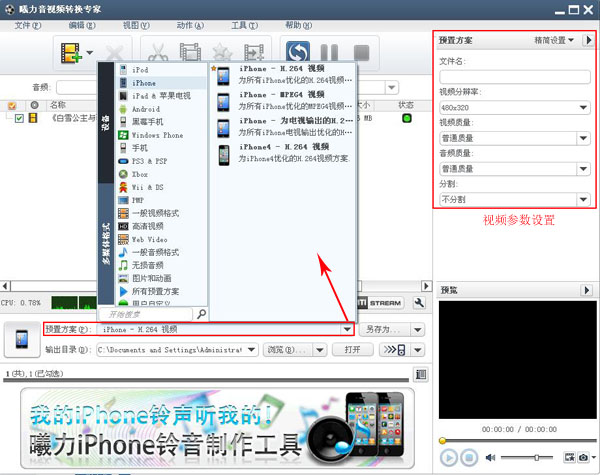Open the 工具 menu
This screenshot has width=600, height=475.
coord(245,26)
